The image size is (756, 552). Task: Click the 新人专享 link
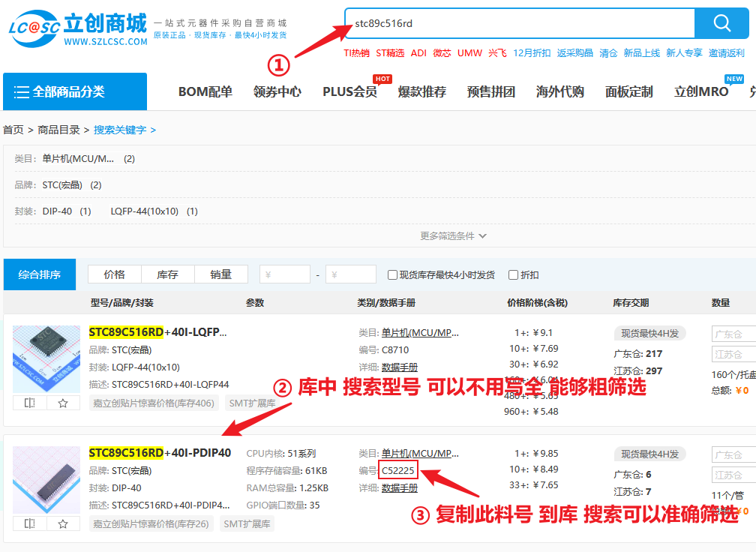[x=684, y=53]
